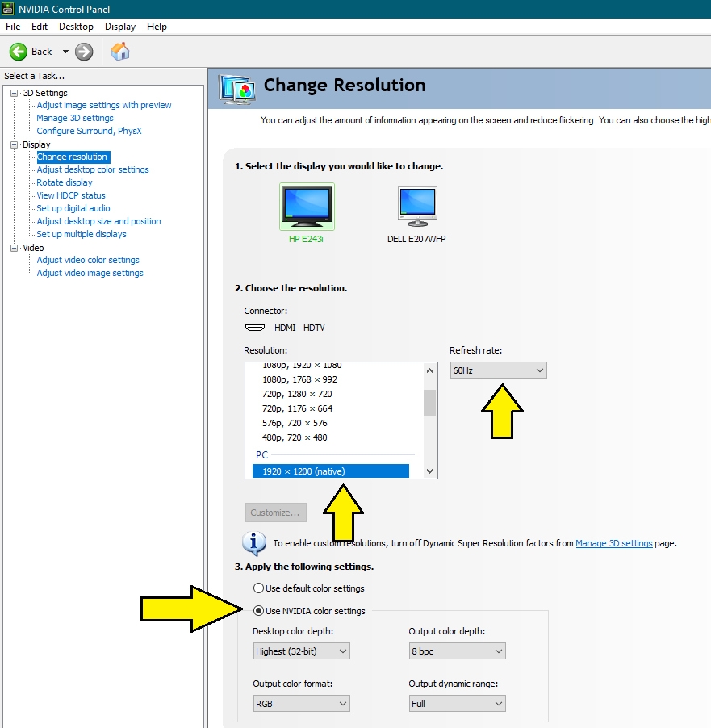This screenshot has height=728, width=711.
Task: Click the resolution list scrollbar thumb
Action: click(429, 403)
